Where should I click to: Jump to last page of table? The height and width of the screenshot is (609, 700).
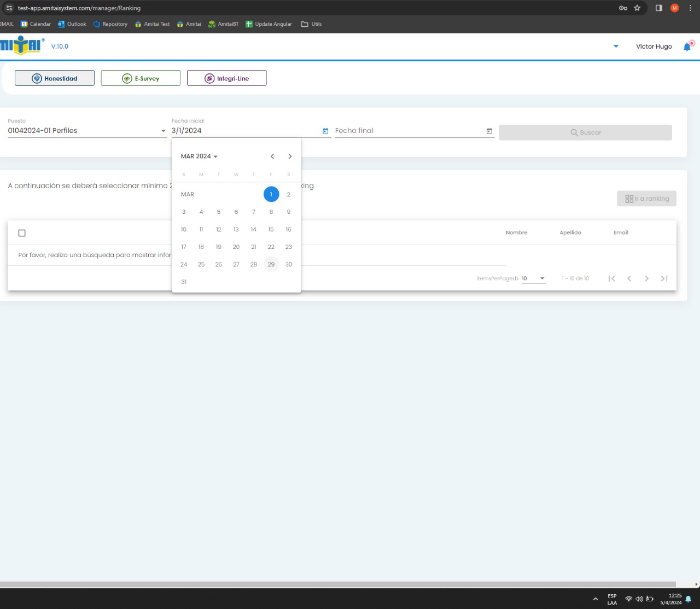[664, 279]
